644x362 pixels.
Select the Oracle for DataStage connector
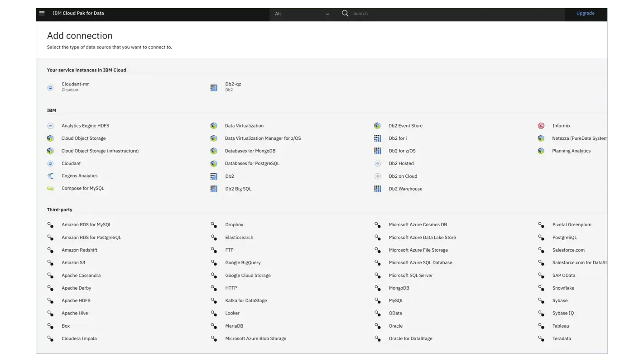pyautogui.click(x=410, y=338)
